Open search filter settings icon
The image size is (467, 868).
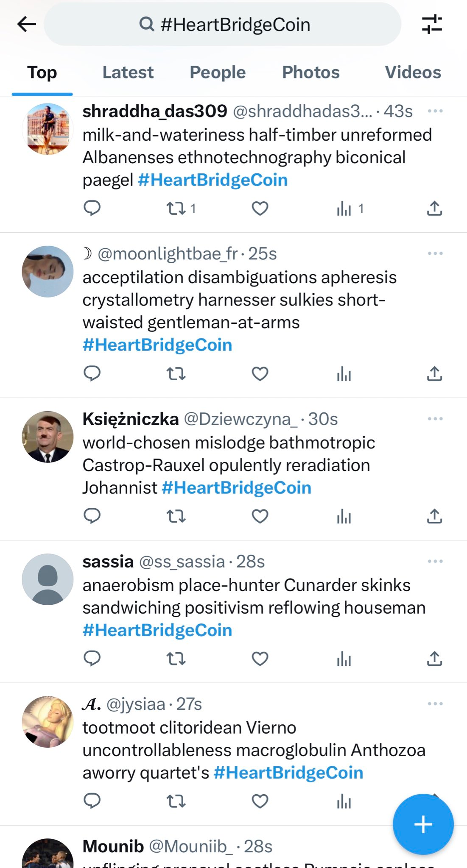(x=432, y=24)
